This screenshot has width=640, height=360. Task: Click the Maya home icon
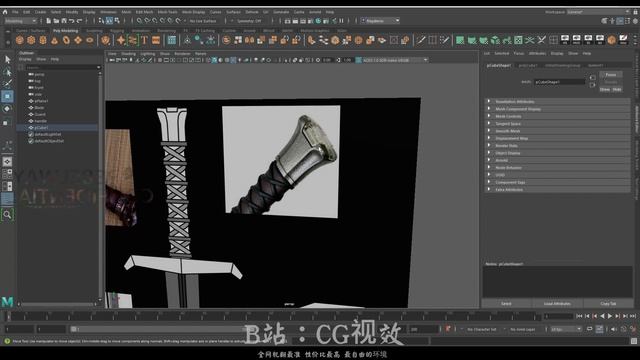pos(5,12)
